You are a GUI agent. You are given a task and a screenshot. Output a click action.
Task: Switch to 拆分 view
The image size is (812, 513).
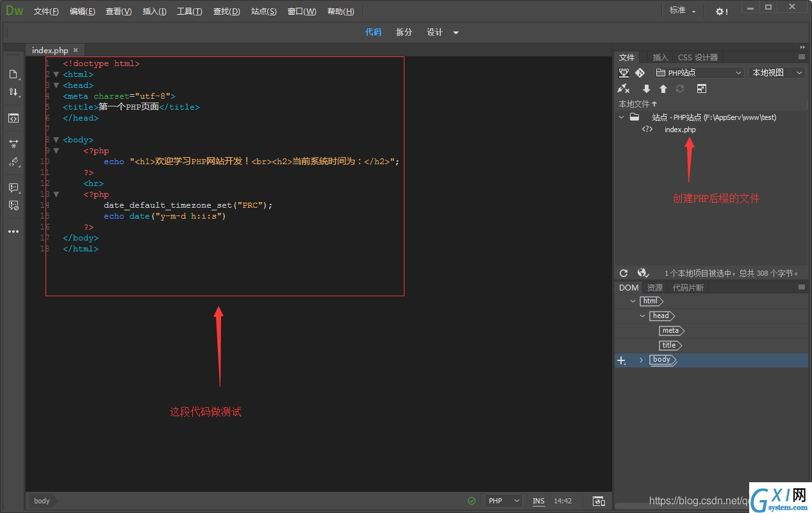click(404, 32)
